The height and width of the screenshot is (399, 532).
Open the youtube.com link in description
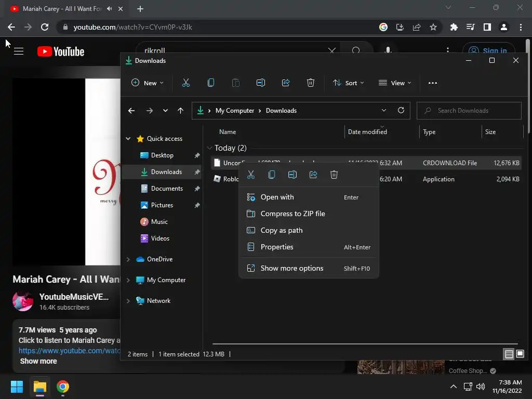coord(70,351)
